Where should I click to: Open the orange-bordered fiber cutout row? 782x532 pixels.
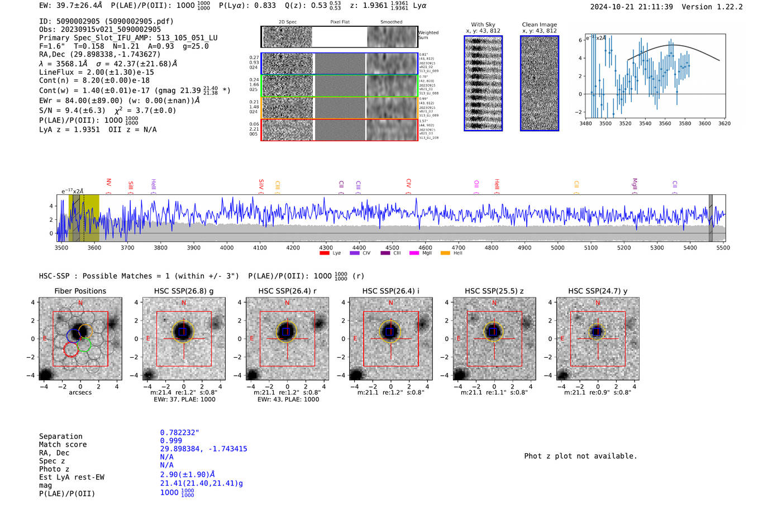tap(339, 108)
